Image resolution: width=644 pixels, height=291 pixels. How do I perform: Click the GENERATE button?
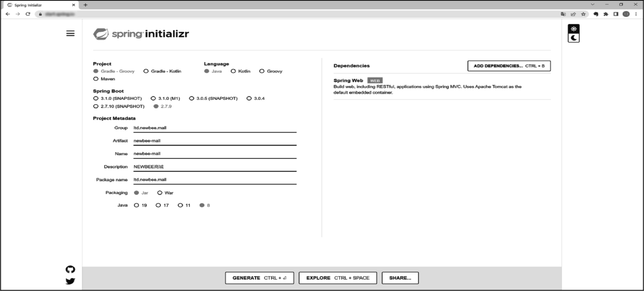(x=260, y=278)
